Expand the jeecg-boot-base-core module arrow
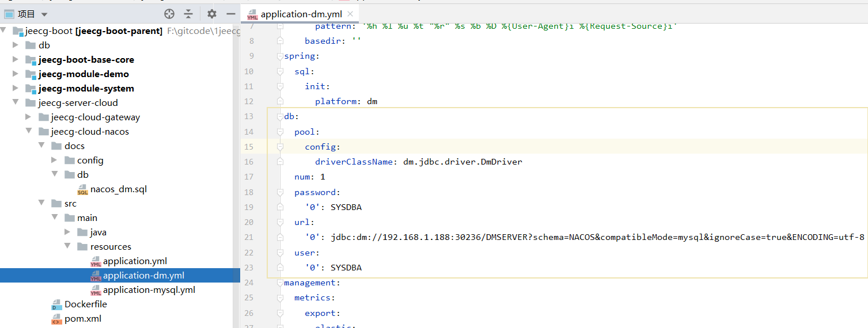The height and width of the screenshot is (328, 868). click(x=16, y=60)
